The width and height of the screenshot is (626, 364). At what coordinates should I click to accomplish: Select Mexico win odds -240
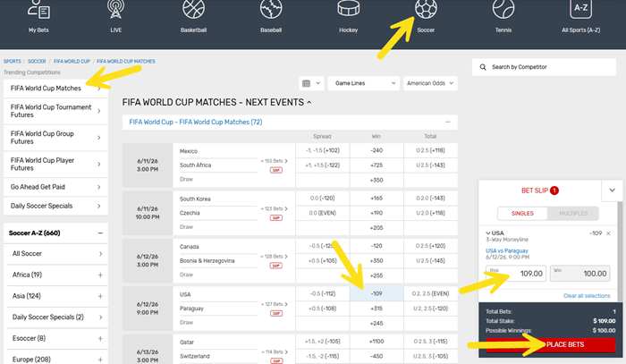376,150
